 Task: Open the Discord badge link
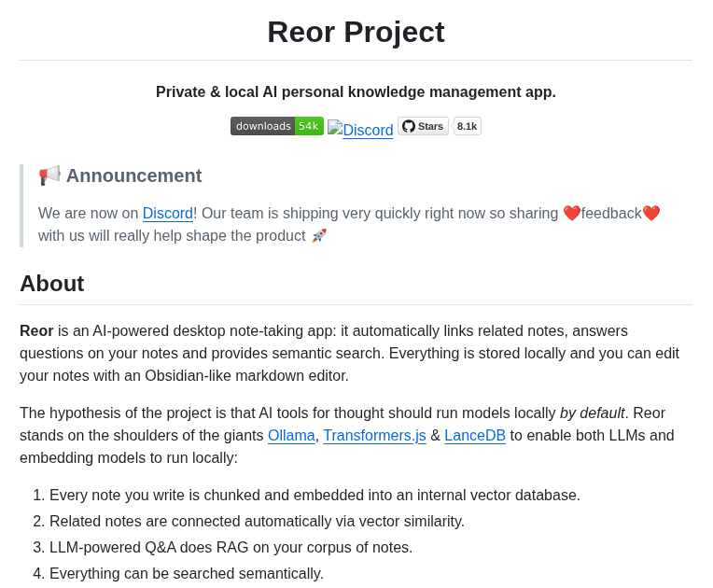(x=360, y=130)
